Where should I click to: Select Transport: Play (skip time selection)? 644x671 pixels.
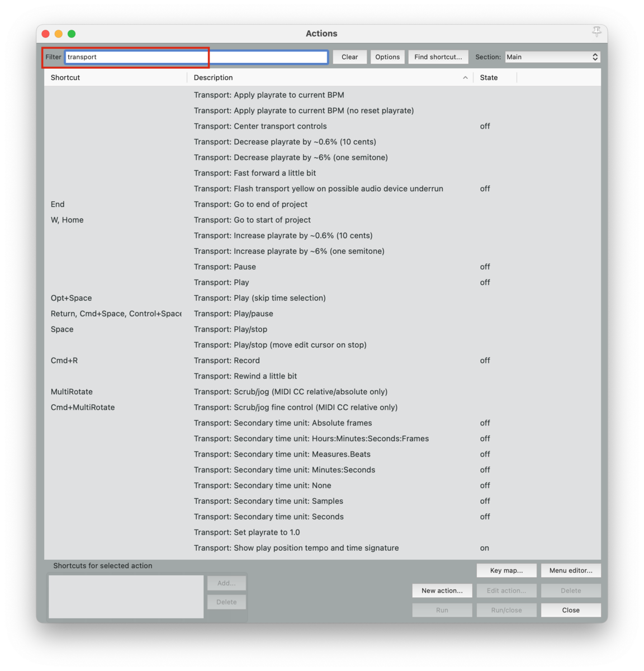pos(259,299)
